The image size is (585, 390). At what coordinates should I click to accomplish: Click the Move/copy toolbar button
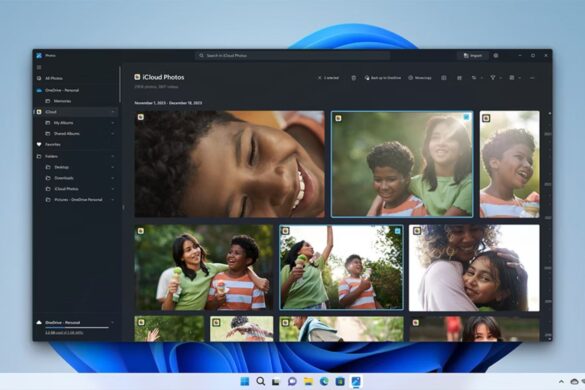click(x=420, y=78)
